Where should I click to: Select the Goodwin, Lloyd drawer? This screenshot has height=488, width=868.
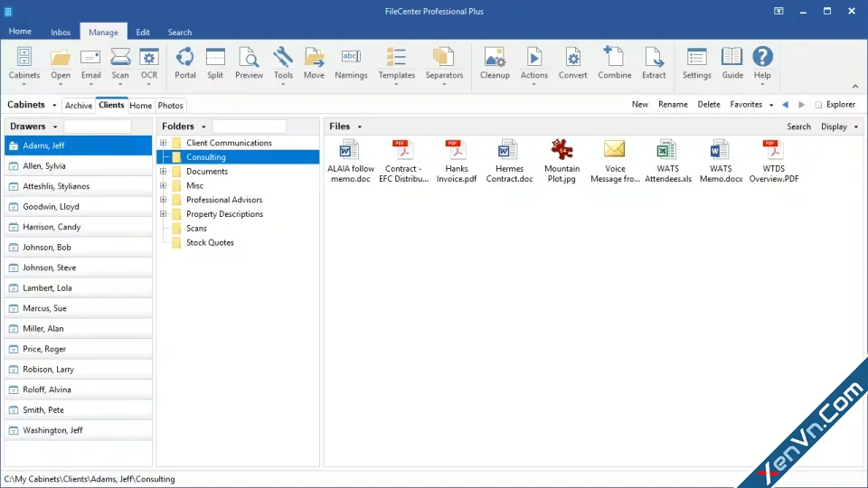pos(79,206)
